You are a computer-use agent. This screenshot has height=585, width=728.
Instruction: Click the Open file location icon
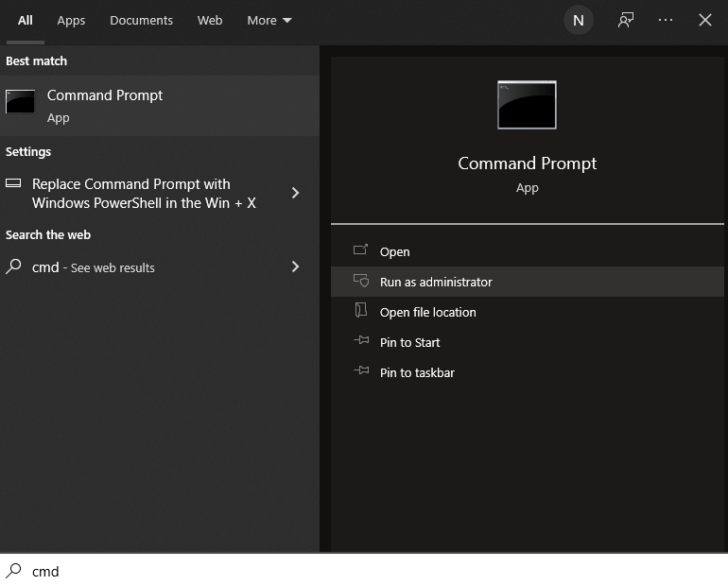(360, 312)
